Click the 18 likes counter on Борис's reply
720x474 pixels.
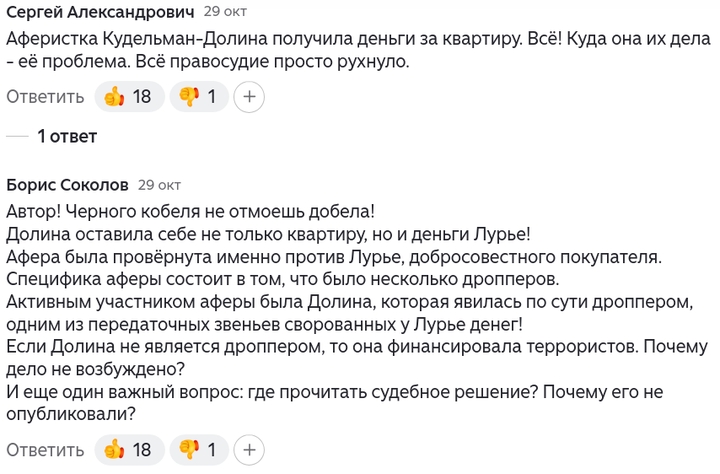[x=142, y=449]
